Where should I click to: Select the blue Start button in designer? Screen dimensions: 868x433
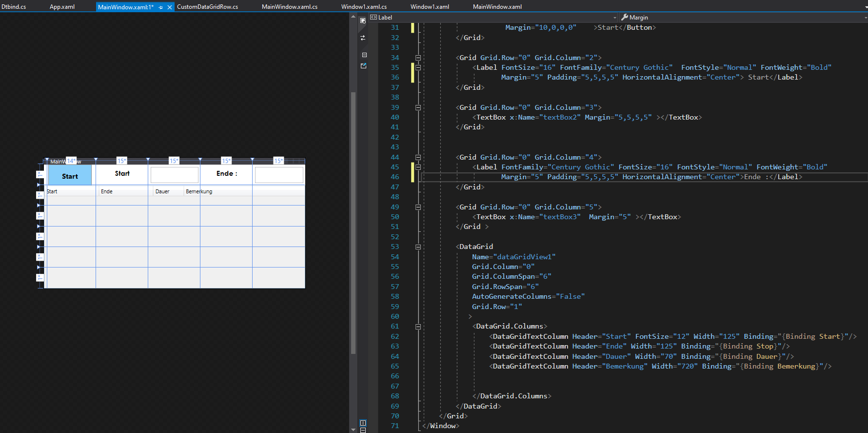coord(70,176)
